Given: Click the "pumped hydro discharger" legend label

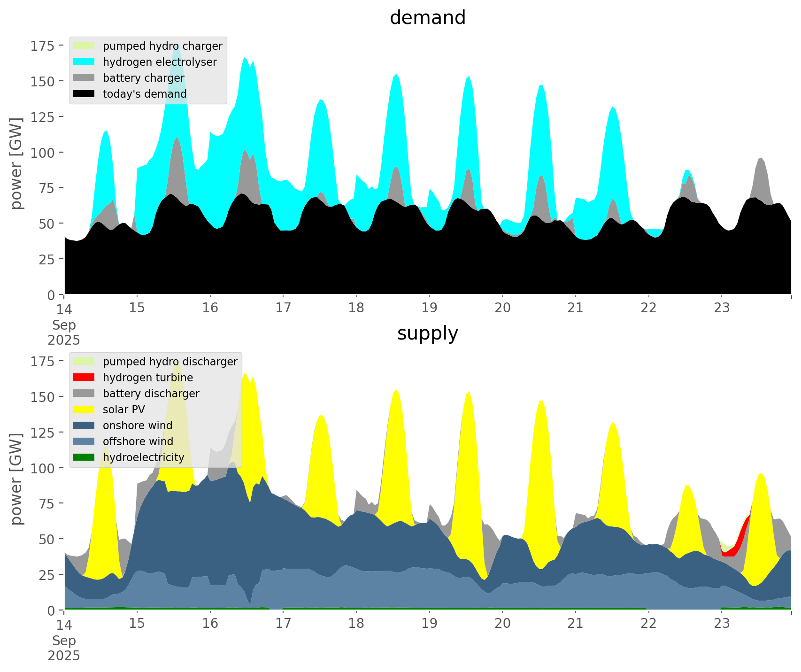Looking at the screenshot, I should click(x=170, y=362).
